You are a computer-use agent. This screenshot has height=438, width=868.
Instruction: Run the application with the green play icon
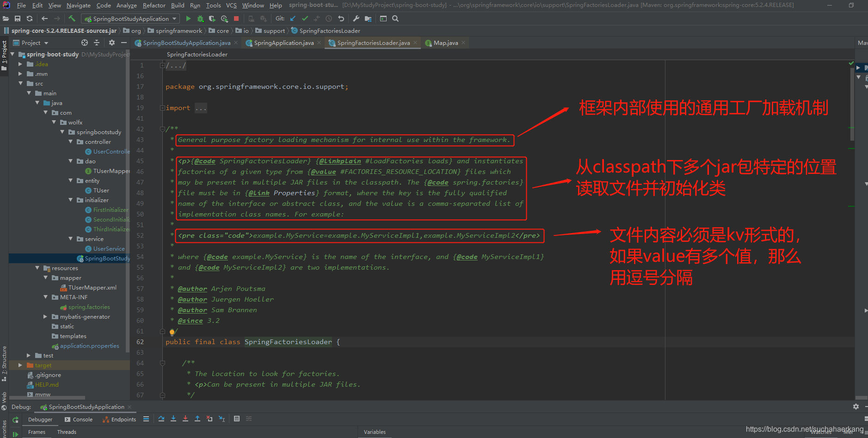(188, 19)
